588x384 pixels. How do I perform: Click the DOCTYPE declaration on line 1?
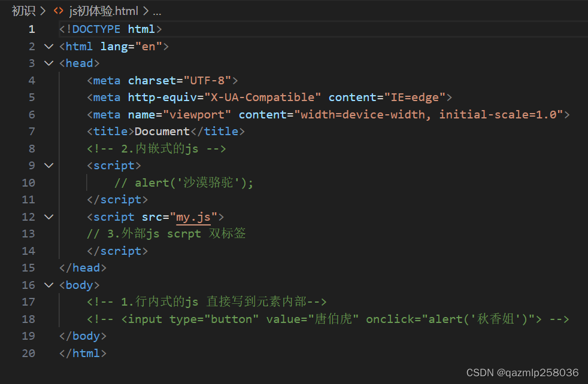111,29
